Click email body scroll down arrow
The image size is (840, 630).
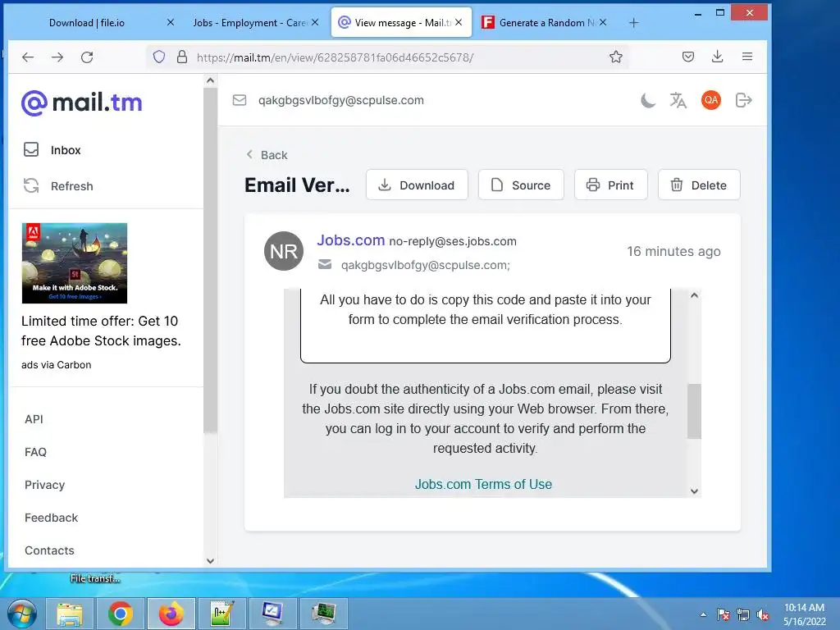(694, 491)
